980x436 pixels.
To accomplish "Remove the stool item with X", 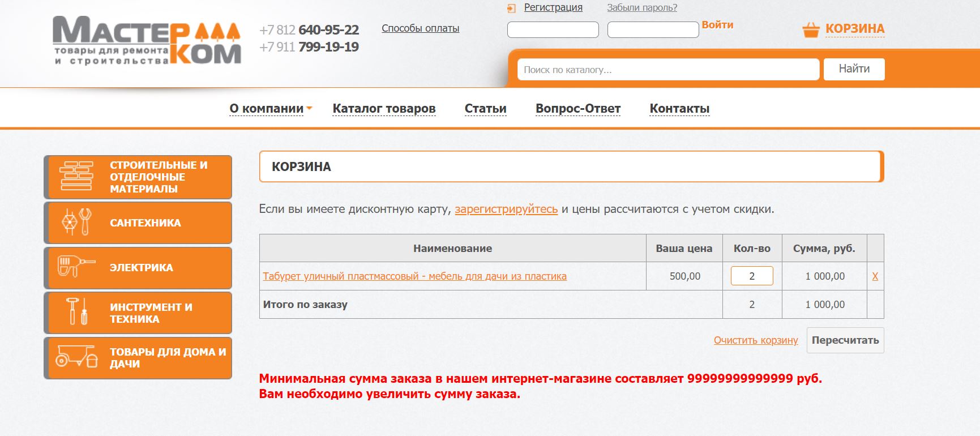I will click(x=875, y=276).
